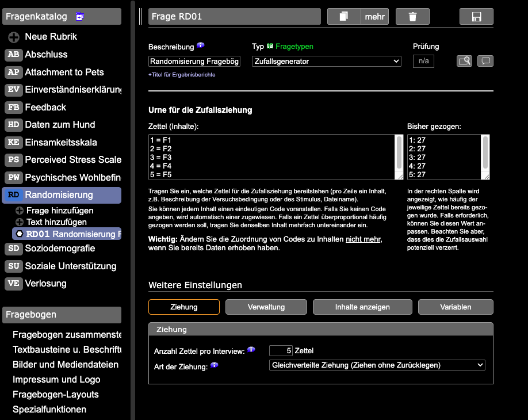Open the Inhalte anzeigen tab

coord(362,307)
